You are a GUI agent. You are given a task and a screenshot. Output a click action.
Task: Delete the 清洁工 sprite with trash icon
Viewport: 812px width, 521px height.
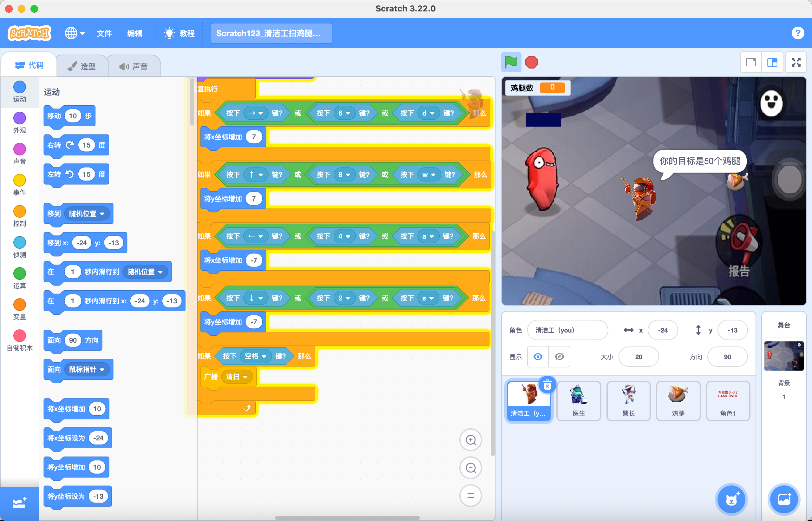(x=547, y=385)
